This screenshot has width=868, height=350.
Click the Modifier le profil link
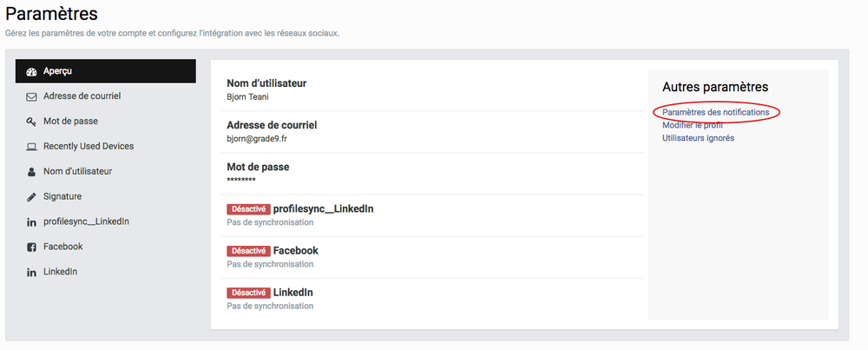pyautogui.click(x=692, y=125)
